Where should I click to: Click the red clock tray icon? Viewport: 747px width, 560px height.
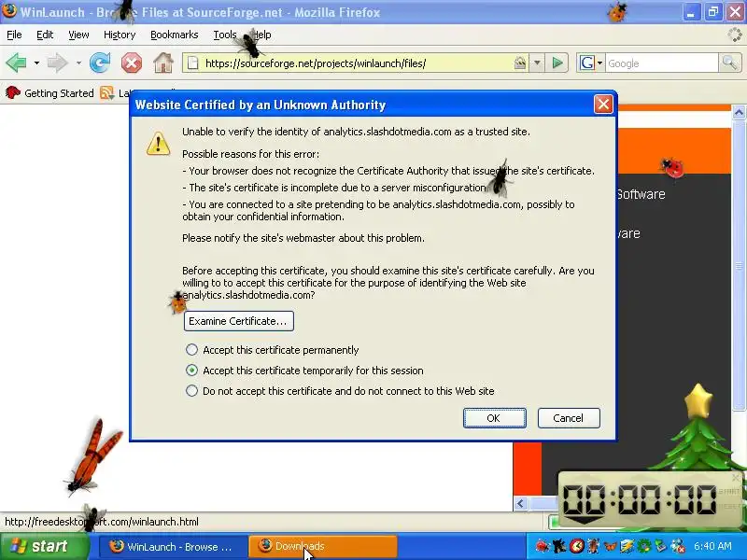click(576, 546)
